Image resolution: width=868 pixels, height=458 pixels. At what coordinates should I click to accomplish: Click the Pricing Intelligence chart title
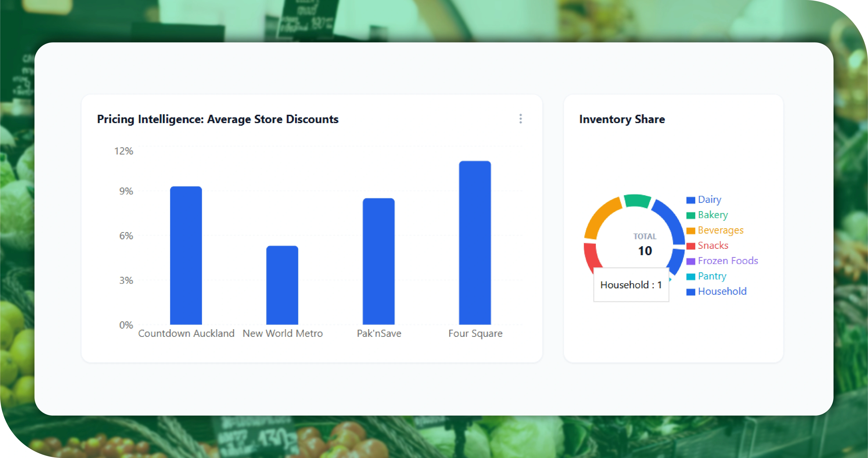pyautogui.click(x=218, y=119)
